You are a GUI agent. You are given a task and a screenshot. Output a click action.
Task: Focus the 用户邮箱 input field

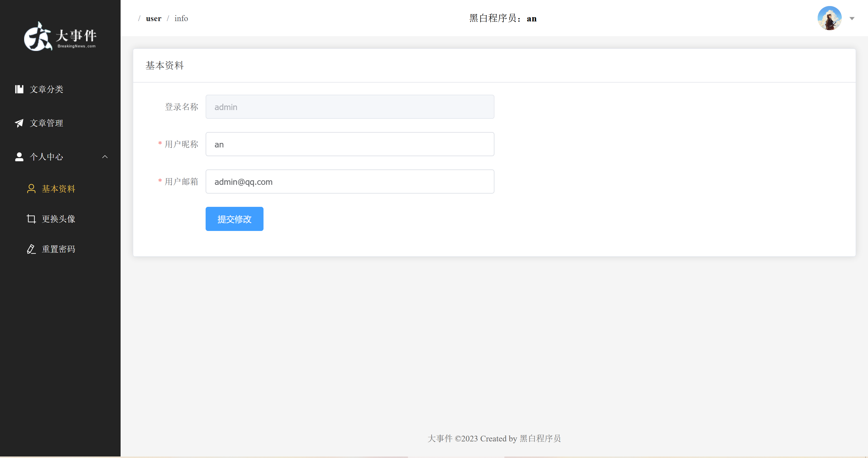tap(350, 182)
